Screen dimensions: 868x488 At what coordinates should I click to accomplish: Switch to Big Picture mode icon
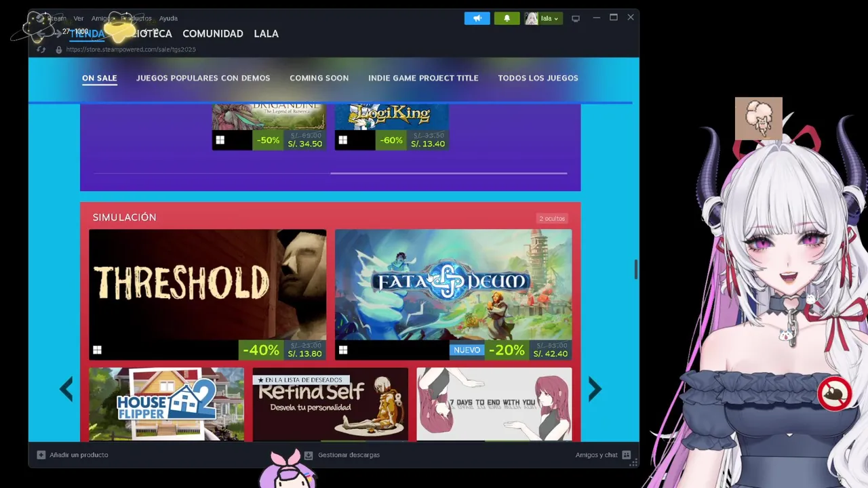[x=576, y=18]
